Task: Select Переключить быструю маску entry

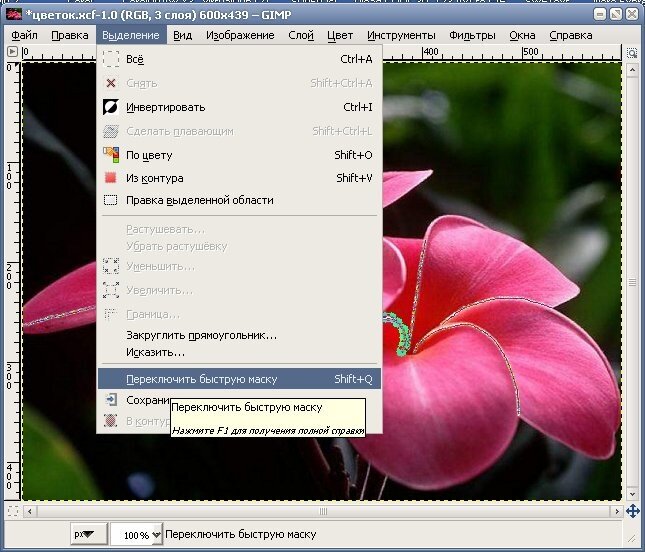Action: 239,379
